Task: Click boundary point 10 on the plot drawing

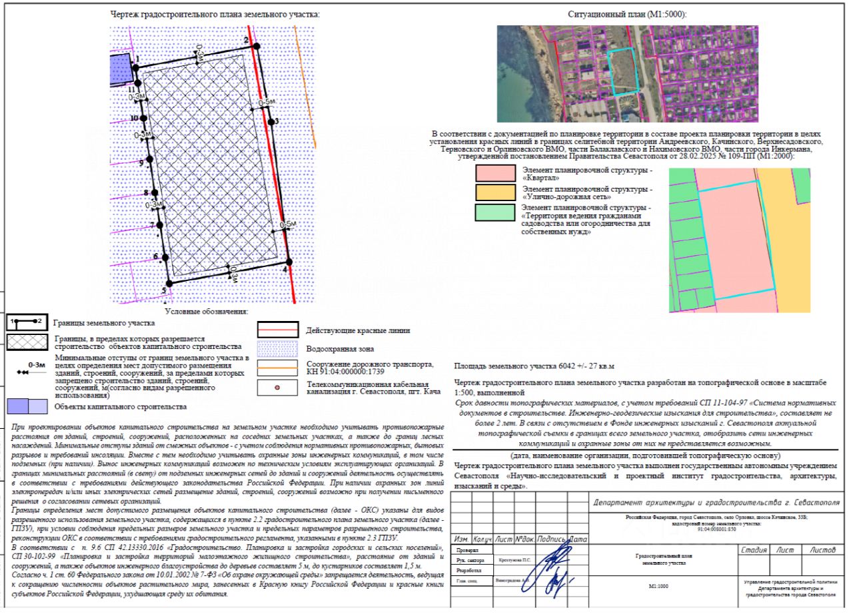Action: 143,117
